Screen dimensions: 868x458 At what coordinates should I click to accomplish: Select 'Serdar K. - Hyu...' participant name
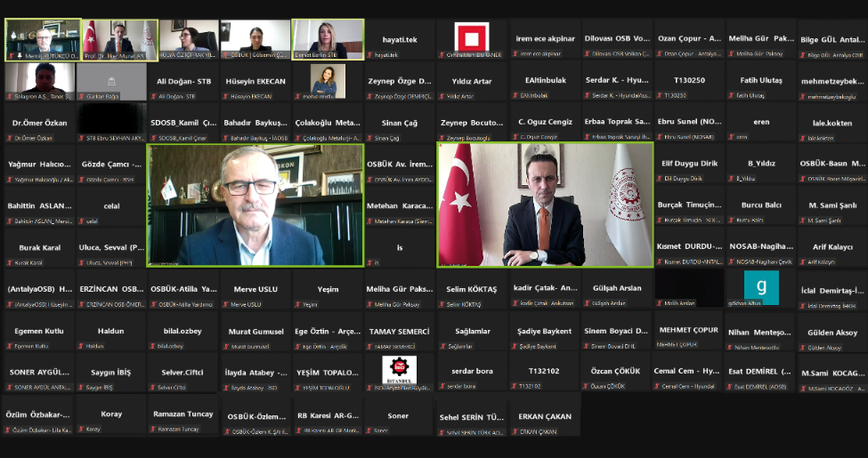[617, 80]
